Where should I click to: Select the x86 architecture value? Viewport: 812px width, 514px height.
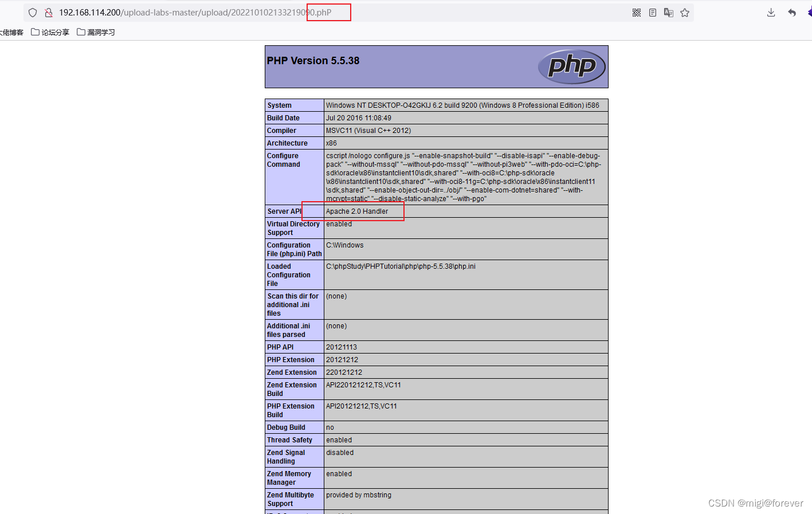click(x=331, y=143)
